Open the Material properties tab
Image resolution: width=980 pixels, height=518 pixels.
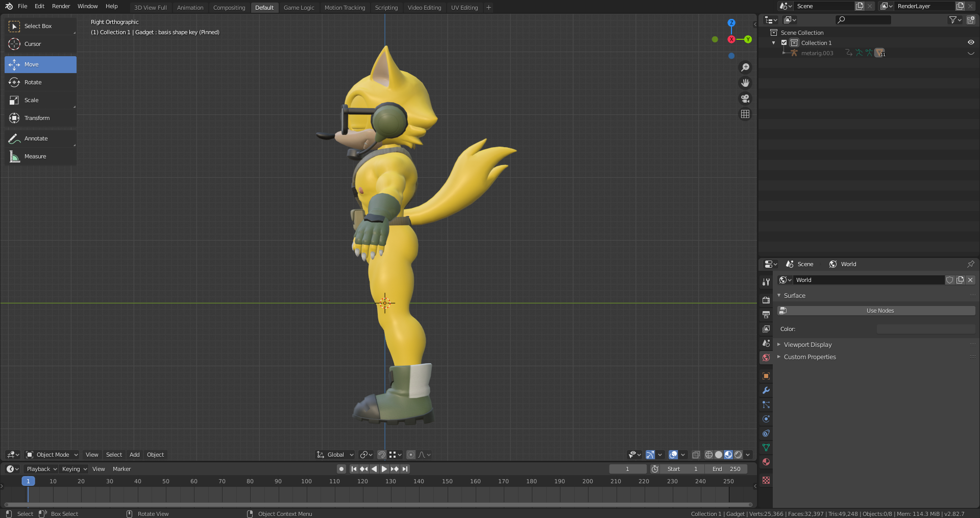(x=766, y=462)
